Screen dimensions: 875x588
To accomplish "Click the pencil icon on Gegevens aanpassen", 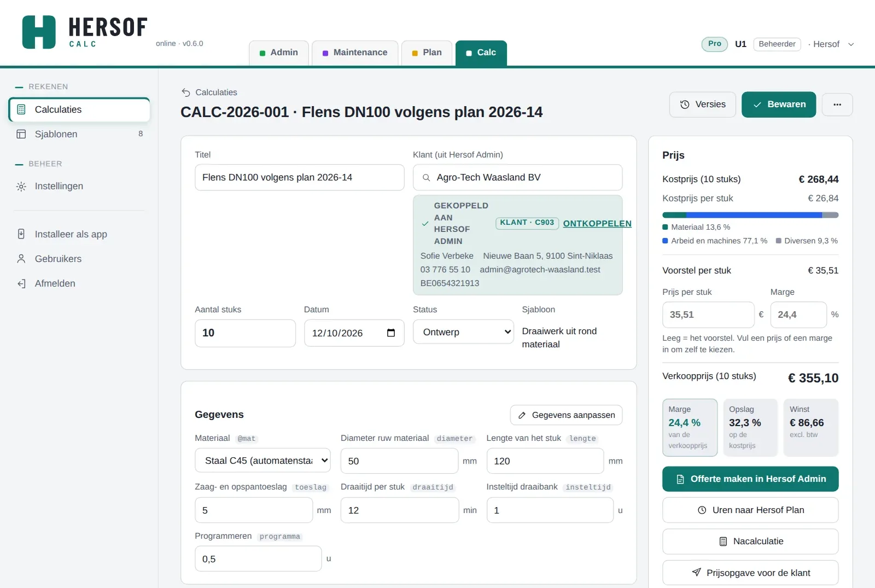I will click(x=522, y=415).
